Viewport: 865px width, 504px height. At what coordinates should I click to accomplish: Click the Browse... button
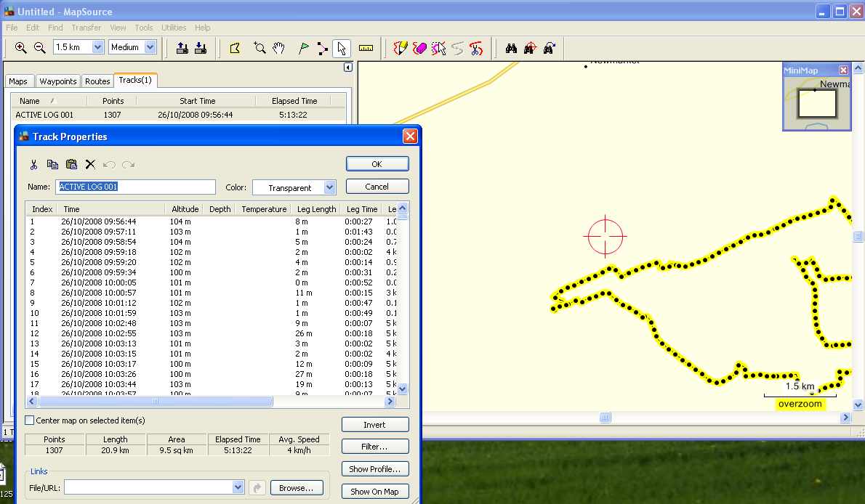(x=297, y=488)
